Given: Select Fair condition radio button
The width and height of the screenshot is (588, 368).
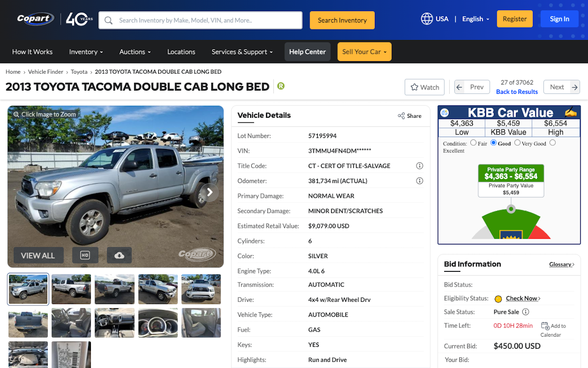Looking at the screenshot, I should coord(473,143).
